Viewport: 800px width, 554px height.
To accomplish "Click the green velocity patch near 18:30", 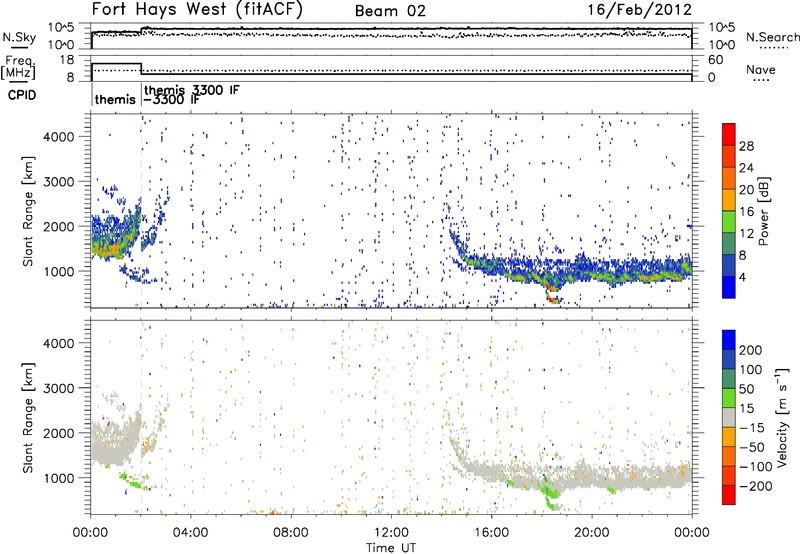I will (550, 494).
